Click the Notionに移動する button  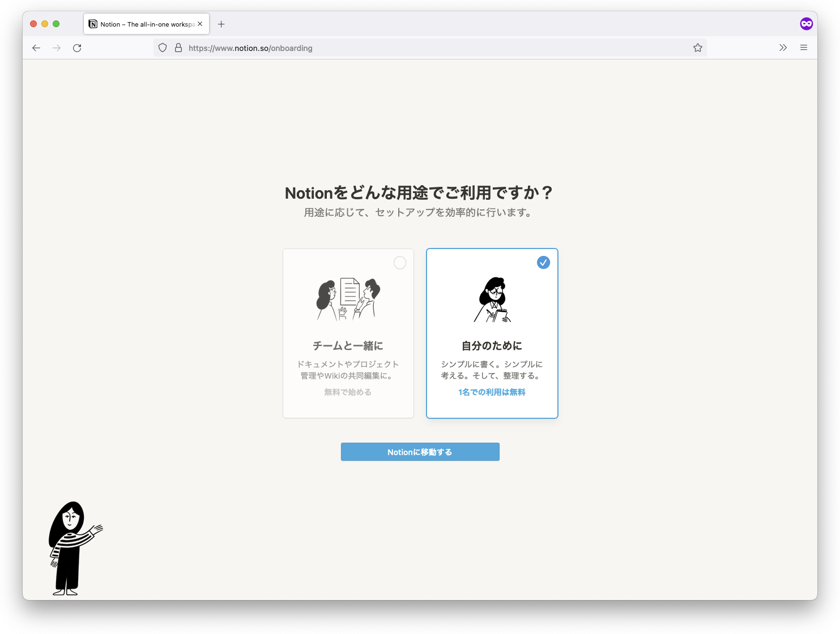(x=420, y=452)
